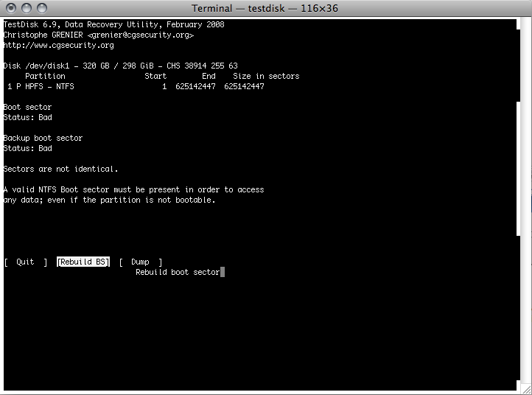Click the 'Start' column header
This screenshot has width=532, height=395.
pyautogui.click(x=155, y=77)
